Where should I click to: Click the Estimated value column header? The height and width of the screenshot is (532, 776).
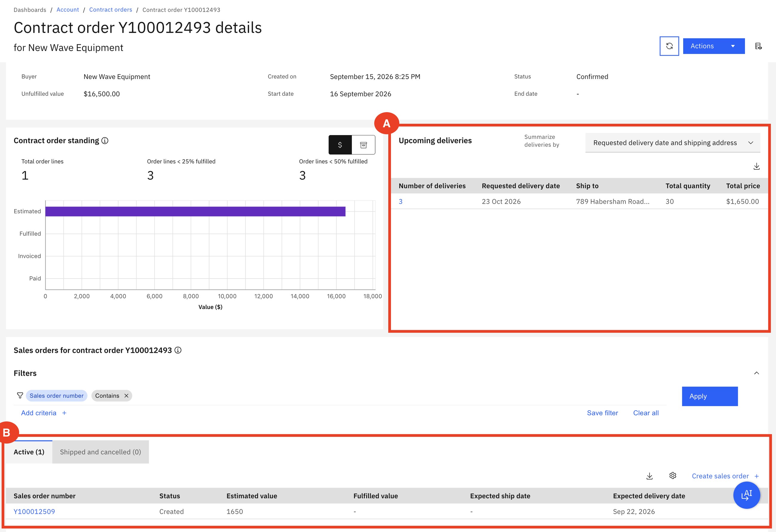point(251,496)
